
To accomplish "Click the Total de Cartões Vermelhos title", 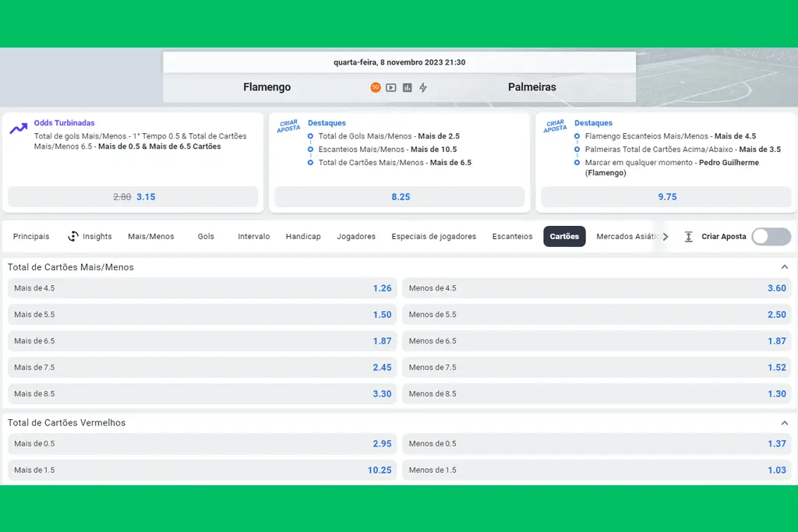I will point(67,423).
